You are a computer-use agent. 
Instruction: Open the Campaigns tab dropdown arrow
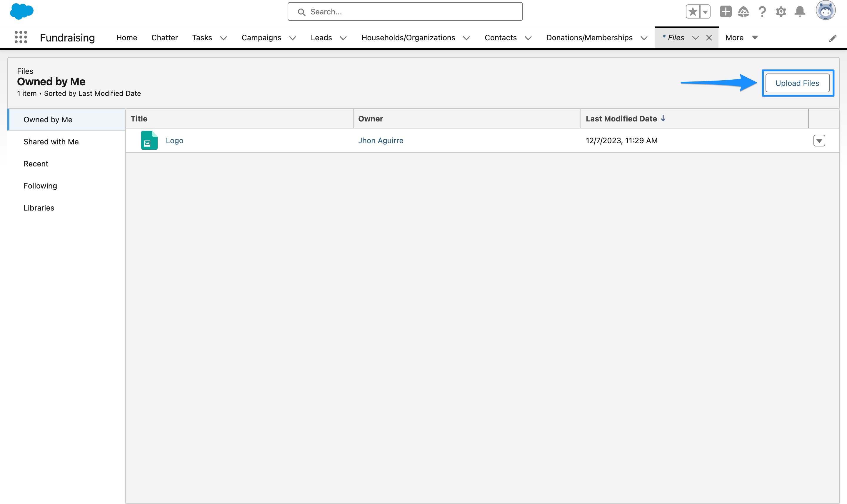tap(293, 38)
